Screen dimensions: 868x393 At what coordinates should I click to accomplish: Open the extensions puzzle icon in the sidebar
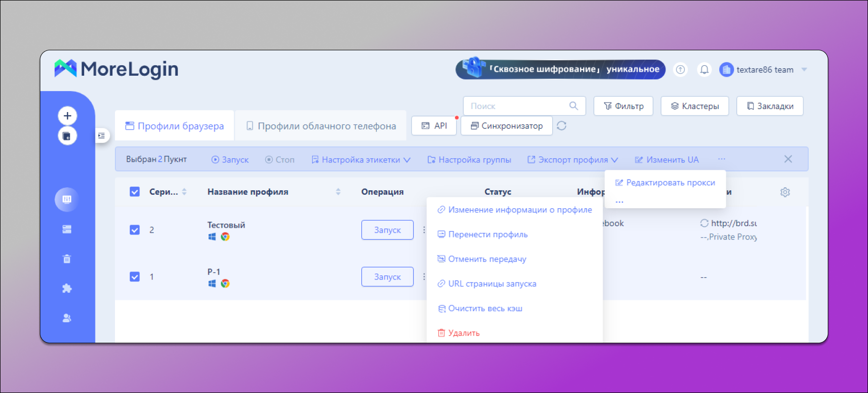coord(67,288)
